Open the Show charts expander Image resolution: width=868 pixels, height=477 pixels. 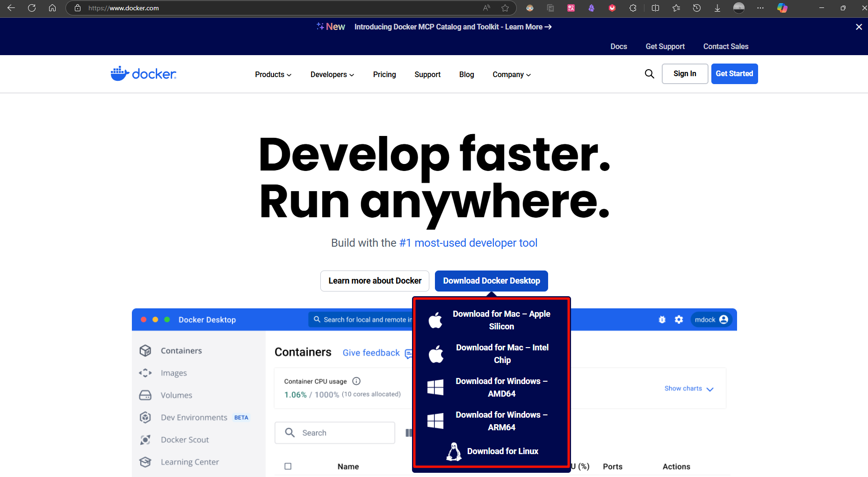[688, 388]
